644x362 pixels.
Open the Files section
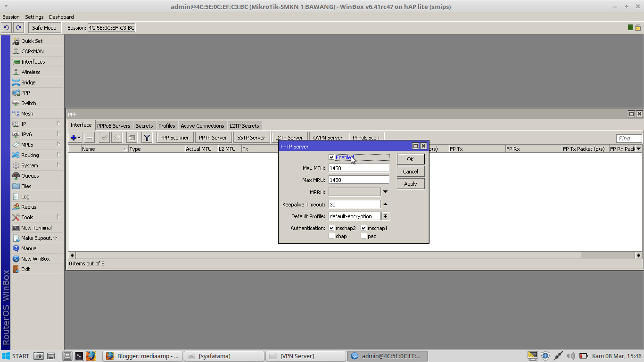click(37, 186)
